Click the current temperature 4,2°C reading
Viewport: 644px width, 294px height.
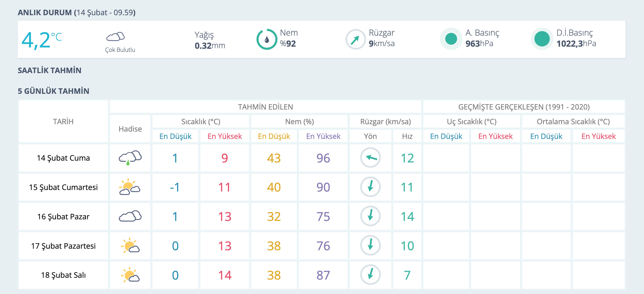41,40
